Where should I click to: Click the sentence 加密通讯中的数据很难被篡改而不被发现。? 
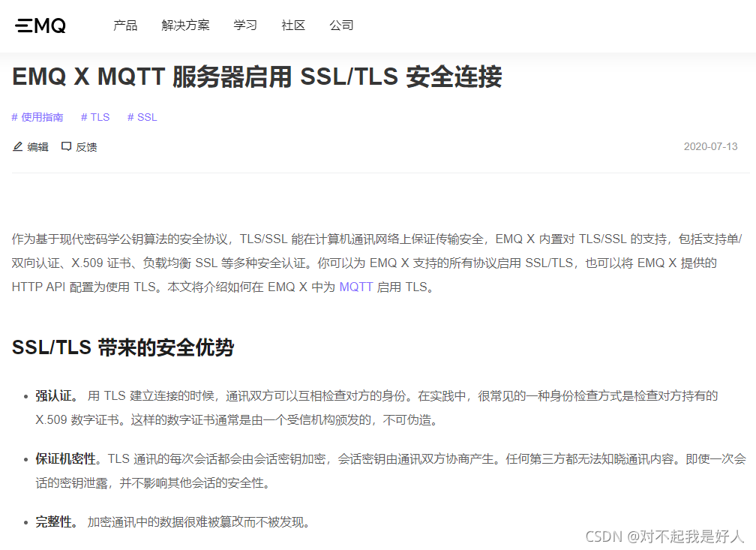coord(199,522)
